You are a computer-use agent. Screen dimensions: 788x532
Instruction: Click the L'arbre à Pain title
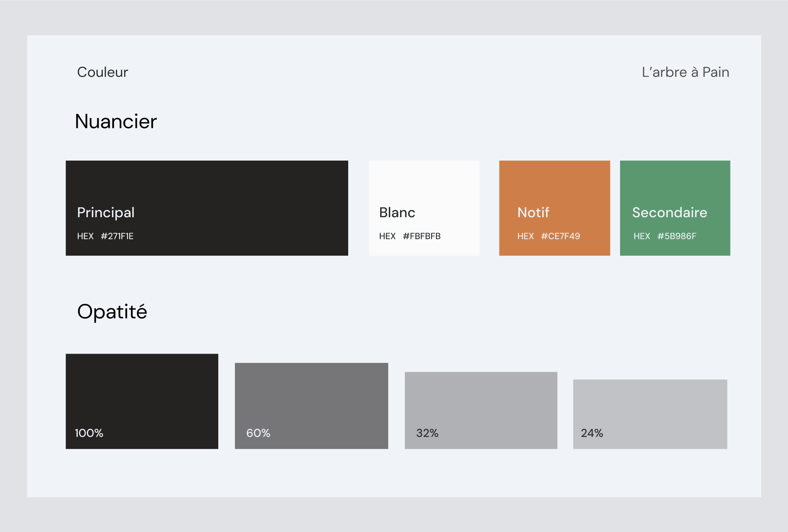click(x=686, y=72)
